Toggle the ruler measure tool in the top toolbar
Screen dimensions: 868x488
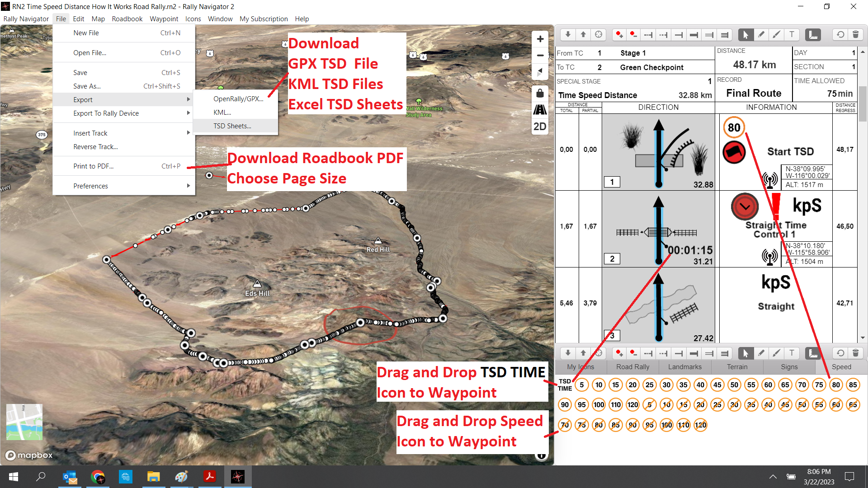coord(813,34)
